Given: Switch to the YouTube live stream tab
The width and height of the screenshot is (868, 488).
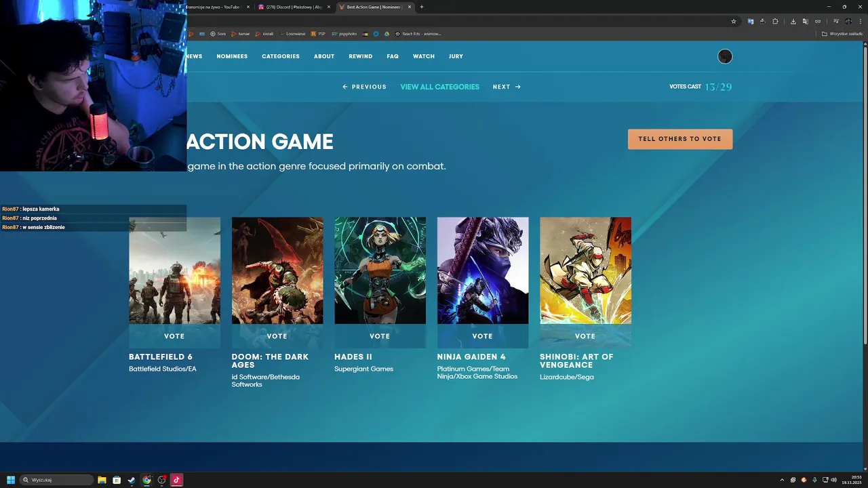Looking at the screenshot, I should pos(214,7).
